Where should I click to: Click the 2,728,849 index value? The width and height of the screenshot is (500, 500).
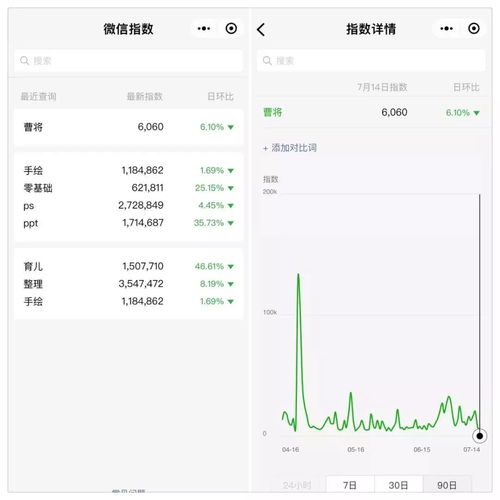[141, 205]
